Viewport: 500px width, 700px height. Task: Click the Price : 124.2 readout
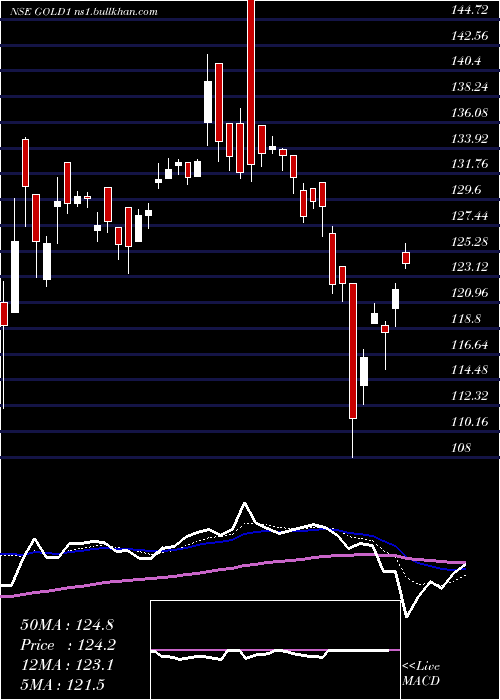coord(68,645)
